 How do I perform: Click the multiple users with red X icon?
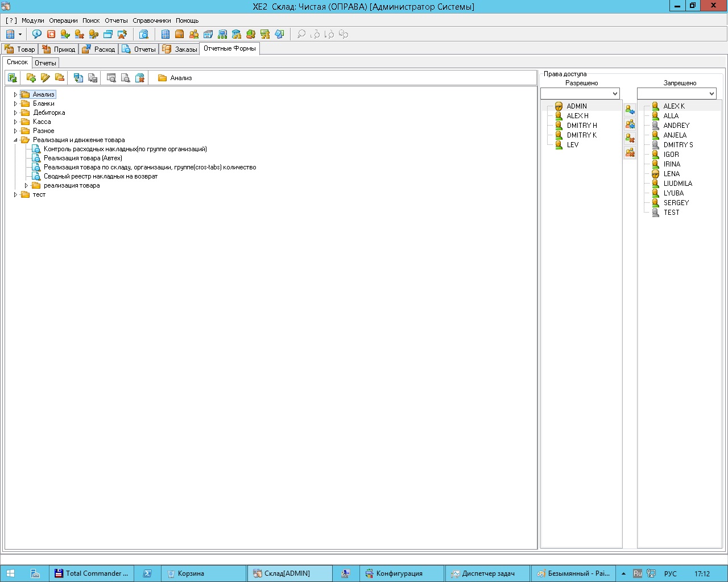pos(630,152)
